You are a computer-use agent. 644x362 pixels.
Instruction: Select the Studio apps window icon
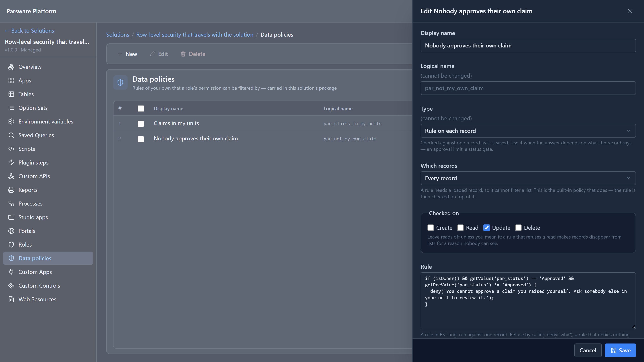(11, 217)
